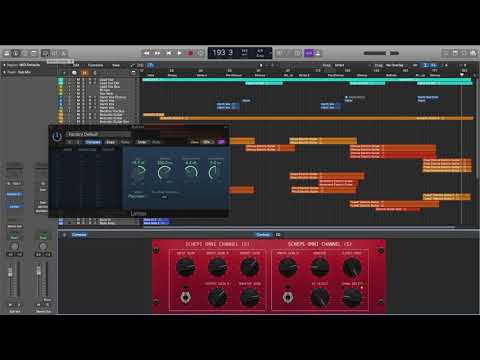Click the position display showing 193 3
Viewport: 480px width, 360px height.
point(222,52)
